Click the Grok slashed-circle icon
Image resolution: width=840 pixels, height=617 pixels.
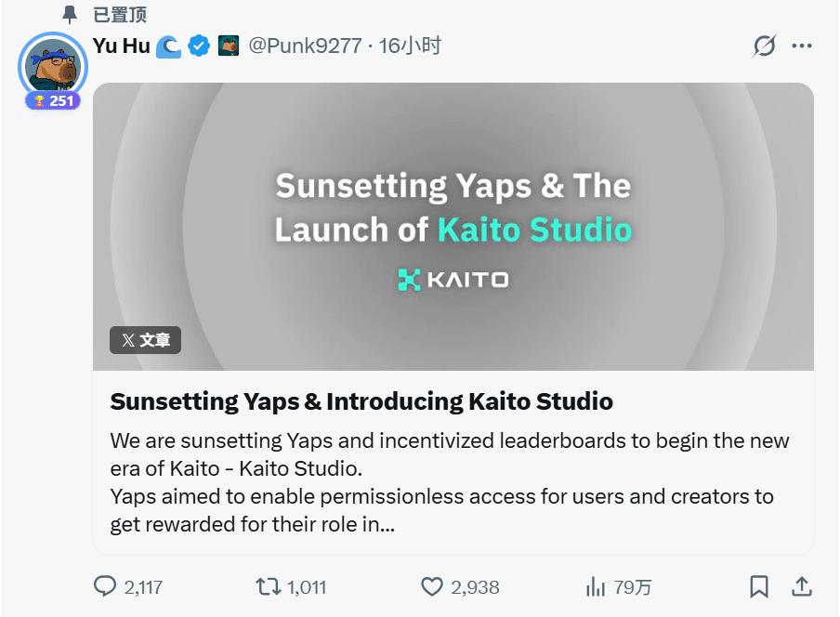click(x=764, y=46)
